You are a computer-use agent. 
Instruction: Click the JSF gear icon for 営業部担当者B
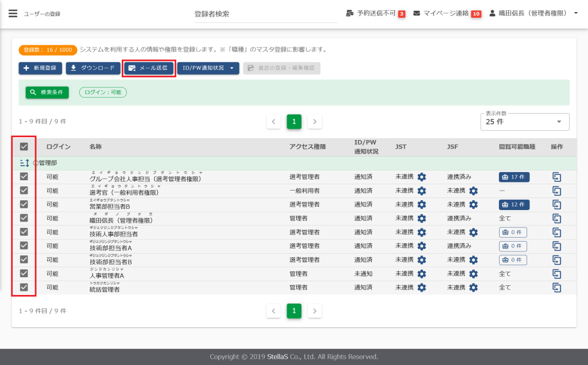coord(473,204)
